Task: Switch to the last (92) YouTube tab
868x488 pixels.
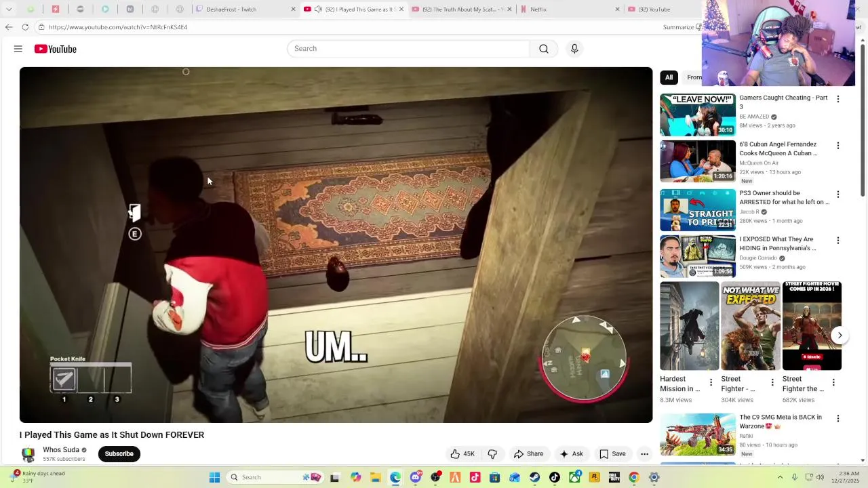Action: coord(661,9)
